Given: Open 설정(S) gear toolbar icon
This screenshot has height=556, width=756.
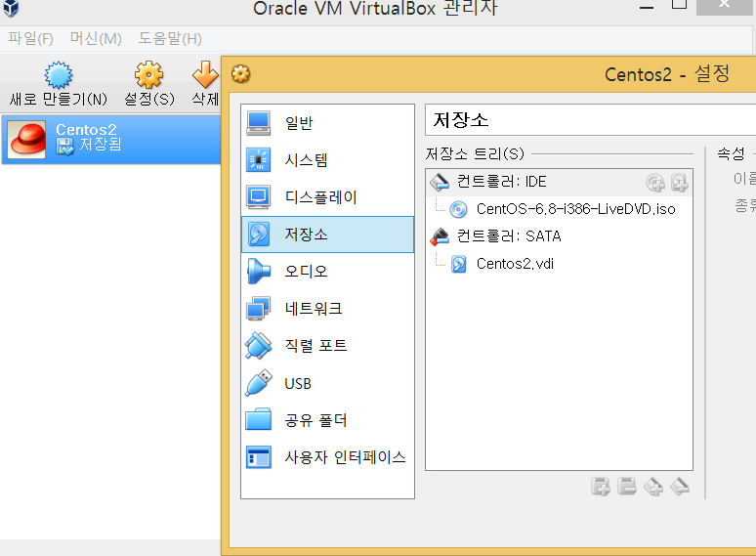Looking at the screenshot, I should click(149, 74).
